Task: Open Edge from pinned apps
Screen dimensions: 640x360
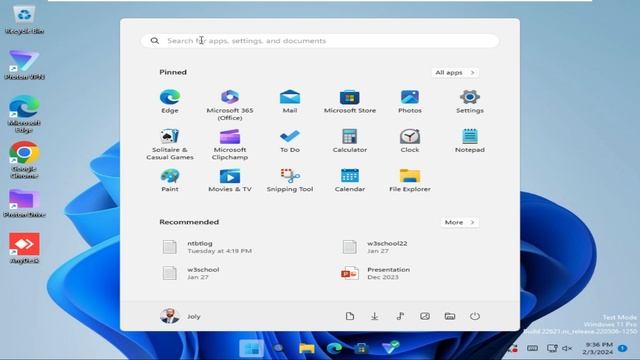Action: pos(170,101)
